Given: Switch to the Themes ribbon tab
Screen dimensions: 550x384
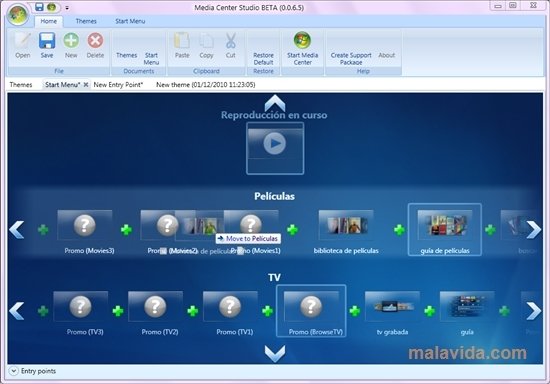Looking at the screenshot, I should [x=86, y=21].
